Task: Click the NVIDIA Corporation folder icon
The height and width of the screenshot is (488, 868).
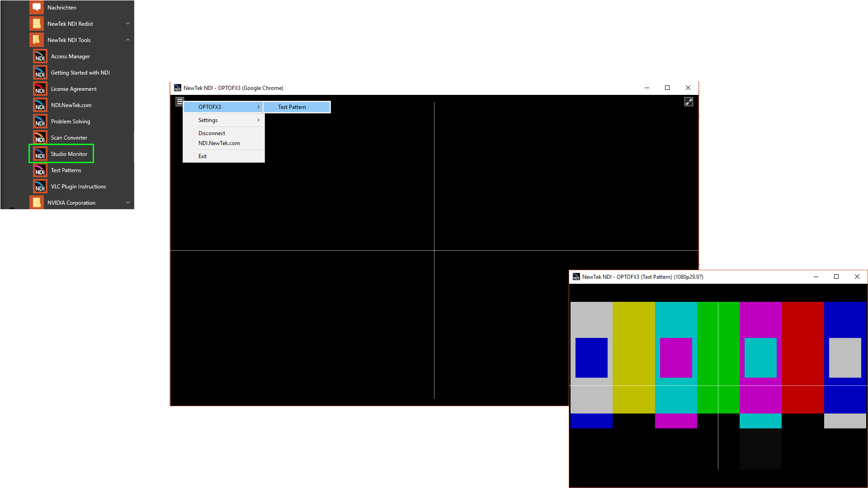Action: (x=37, y=202)
